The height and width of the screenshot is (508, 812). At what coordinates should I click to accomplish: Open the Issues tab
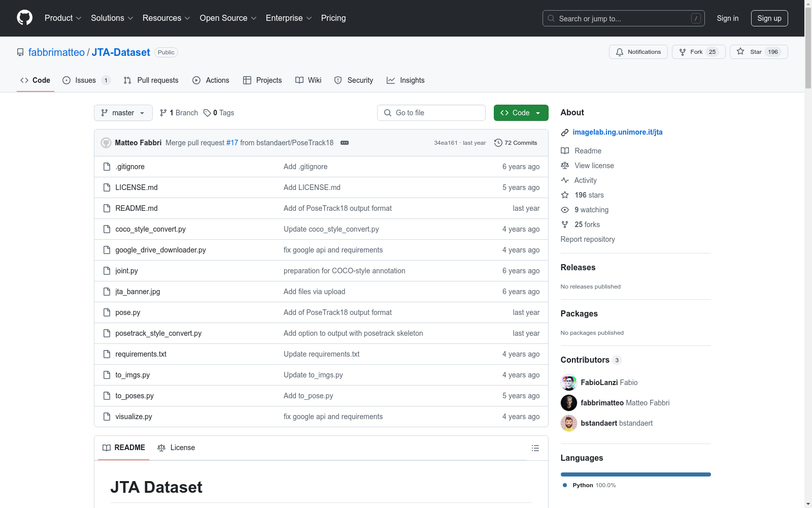(86, 80)
